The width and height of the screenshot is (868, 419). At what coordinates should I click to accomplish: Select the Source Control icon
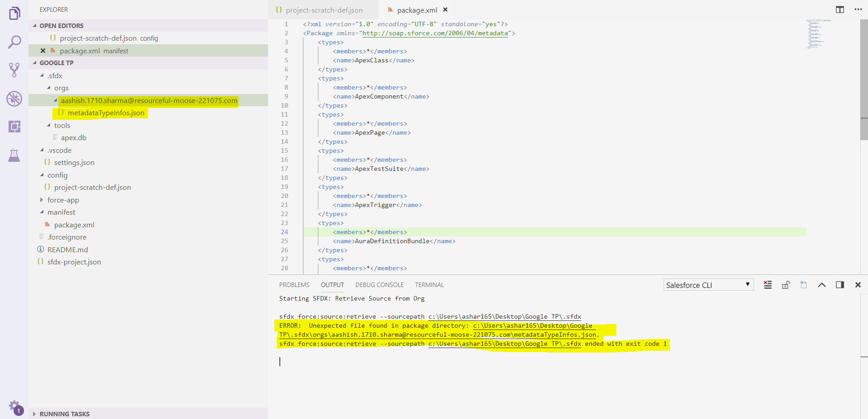(14, 70)
